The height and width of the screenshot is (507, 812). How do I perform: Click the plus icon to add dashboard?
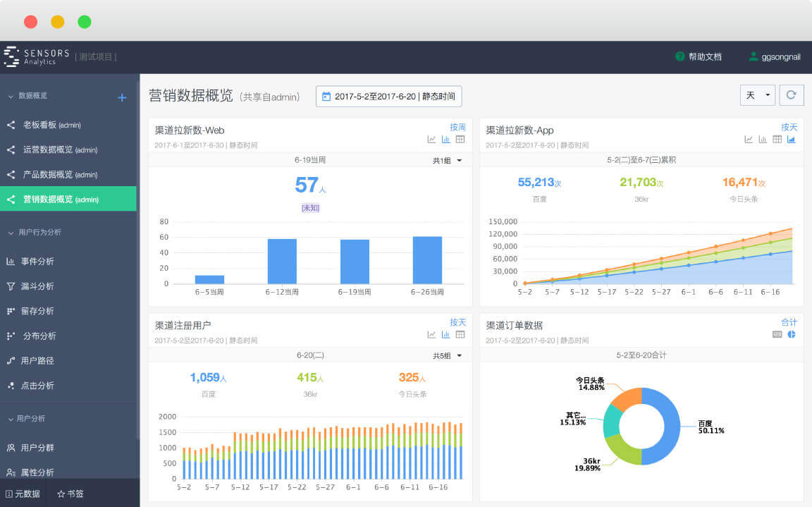point(122,98)
